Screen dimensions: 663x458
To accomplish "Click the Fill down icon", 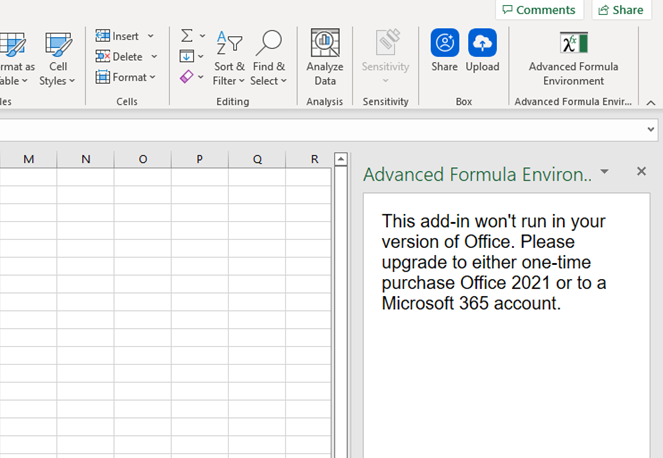I will 186,56.
